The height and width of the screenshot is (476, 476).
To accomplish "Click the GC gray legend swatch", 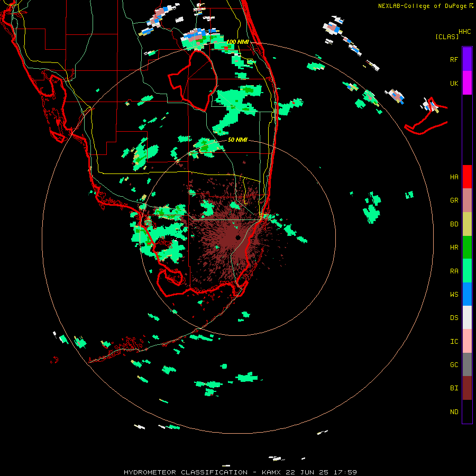I will tap(467, 364).
